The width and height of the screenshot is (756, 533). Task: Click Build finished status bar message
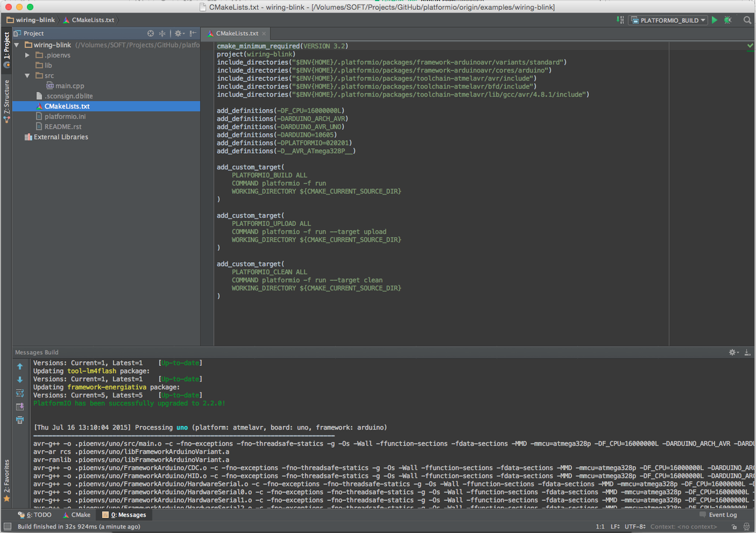pyautogui.click(x=79, y=527)
